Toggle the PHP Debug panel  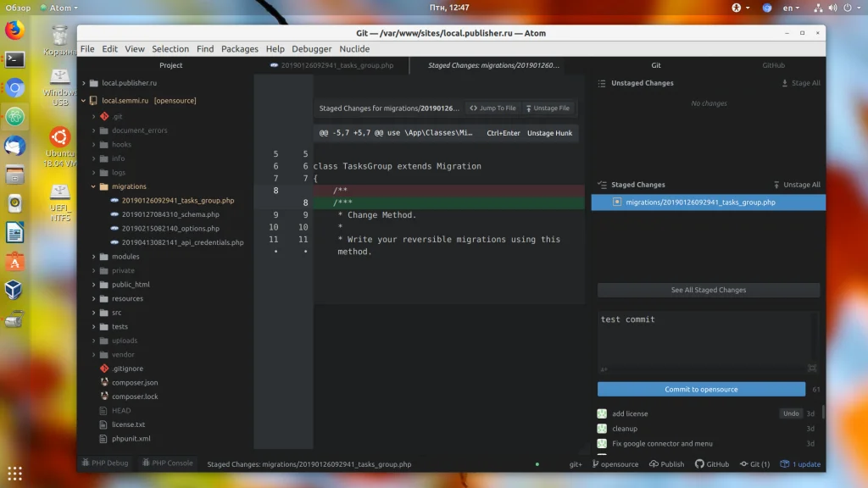105,463
